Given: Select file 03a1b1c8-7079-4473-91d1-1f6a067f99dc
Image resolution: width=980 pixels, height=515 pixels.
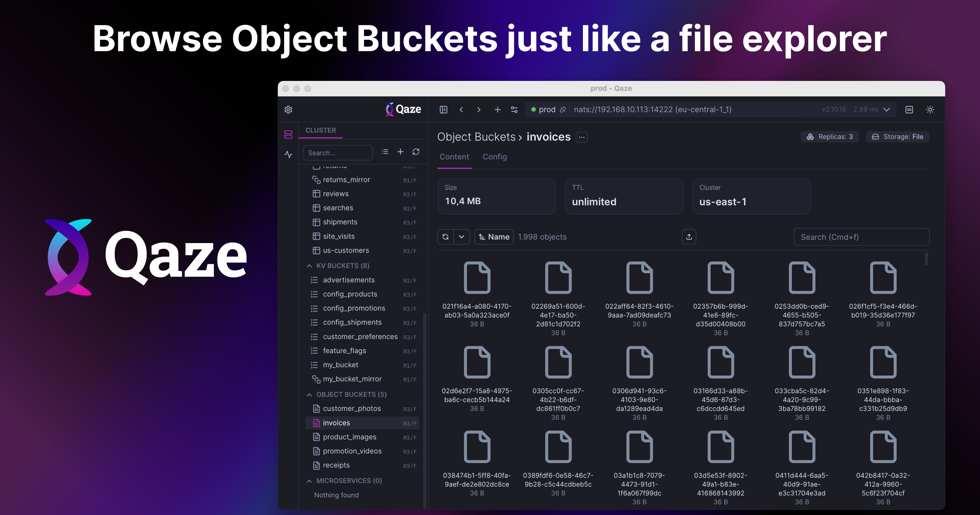Looking at the screenshot, I should point(639,468).
